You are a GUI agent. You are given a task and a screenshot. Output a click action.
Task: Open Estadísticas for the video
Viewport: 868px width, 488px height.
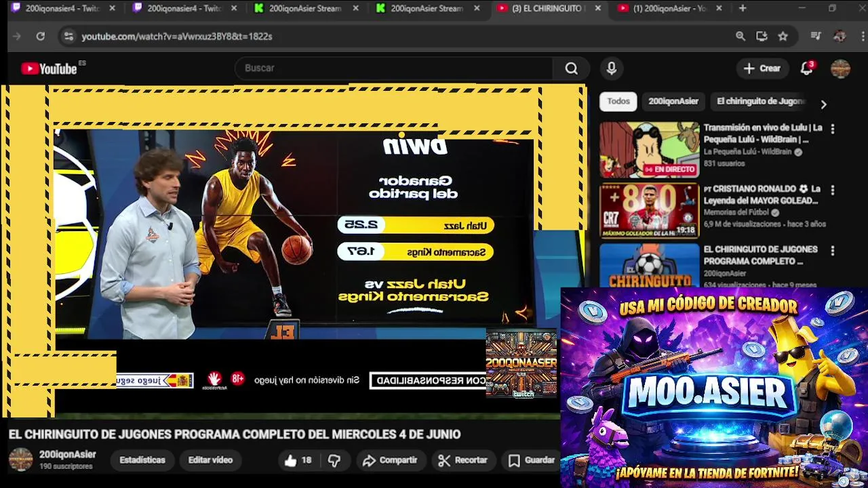pyautogui.click(x=142, y=460)
